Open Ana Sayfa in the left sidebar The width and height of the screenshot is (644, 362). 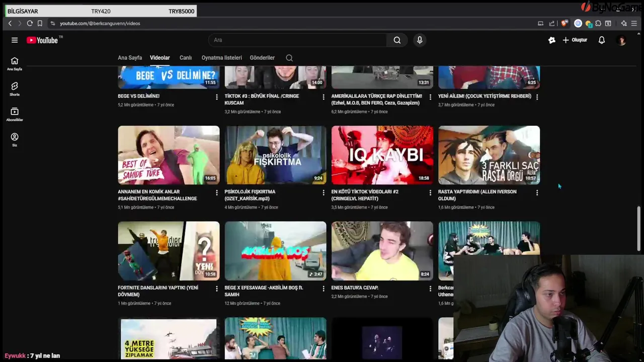point(15,63)
